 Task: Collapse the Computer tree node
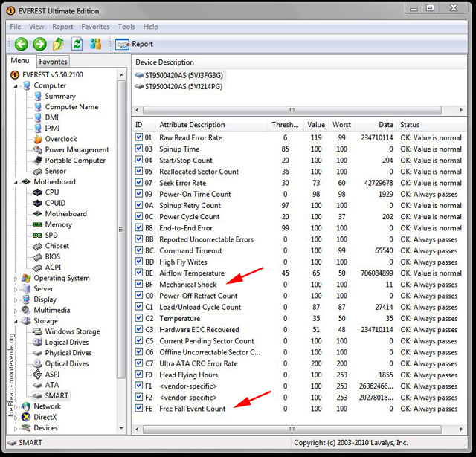click(16, 86)
